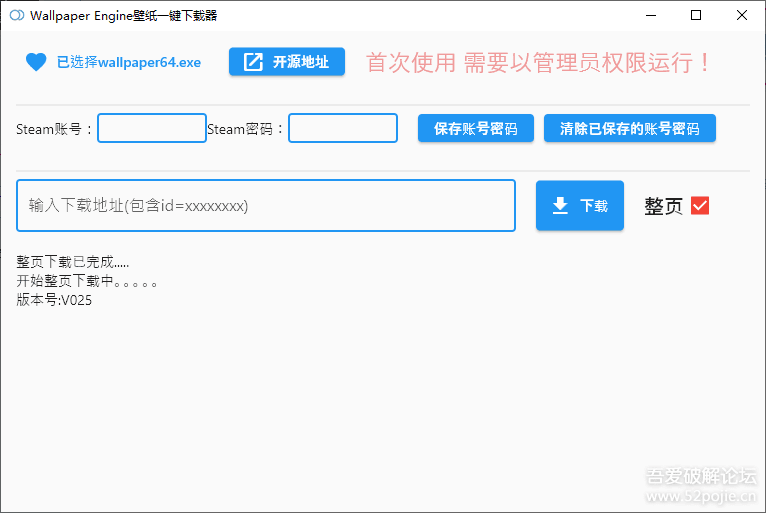766x513 pixels.
Task: Focus the Steam账号 input field
Action: (152, 128)
